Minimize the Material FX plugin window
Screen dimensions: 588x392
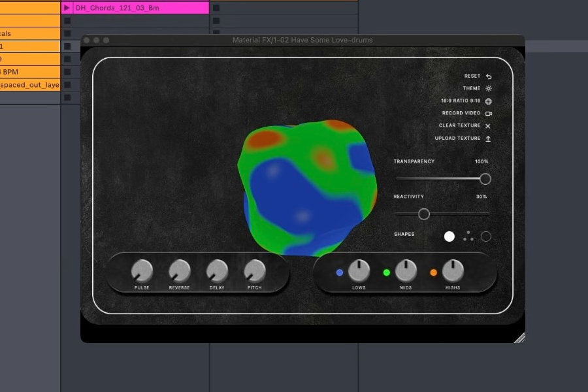pos(97,40)
